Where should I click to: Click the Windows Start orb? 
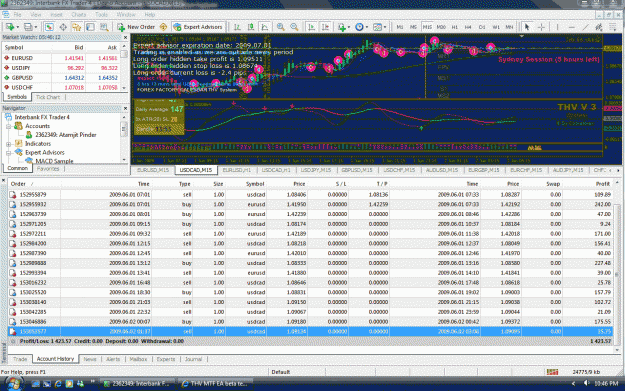click(x=13, y=383)
